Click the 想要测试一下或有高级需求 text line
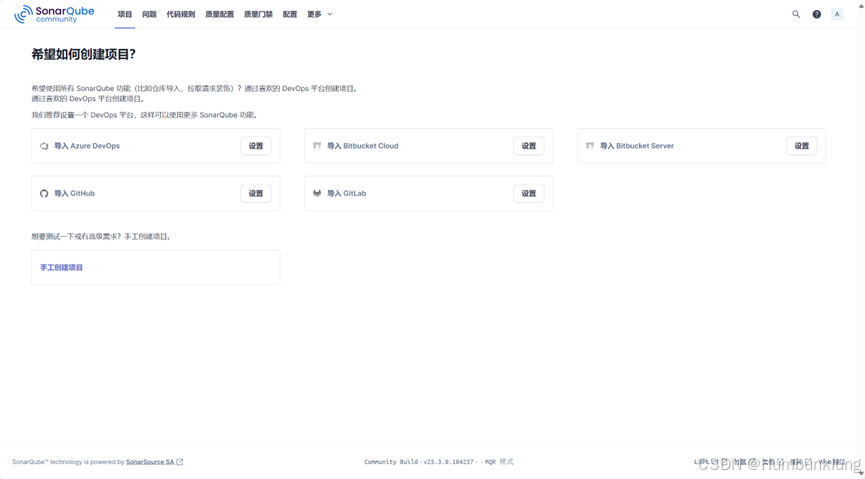865x479 pixels. 102,237
